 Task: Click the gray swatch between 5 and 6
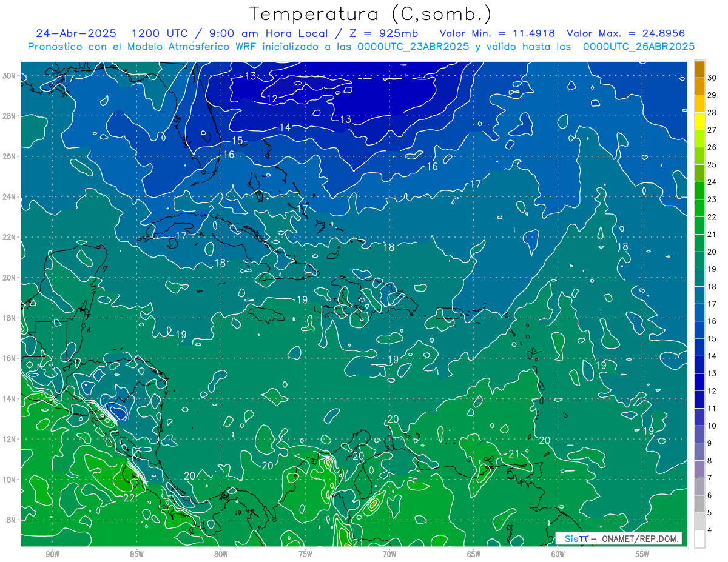click(x=700, y=504)
